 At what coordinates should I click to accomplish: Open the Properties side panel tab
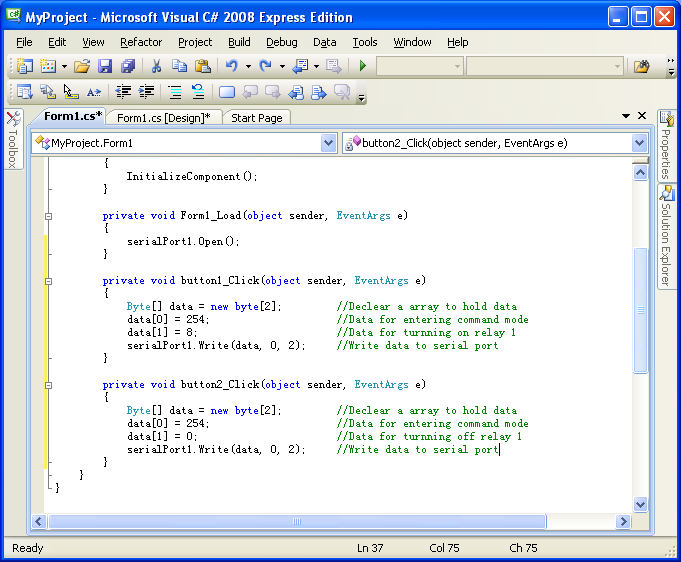(666, 146)
